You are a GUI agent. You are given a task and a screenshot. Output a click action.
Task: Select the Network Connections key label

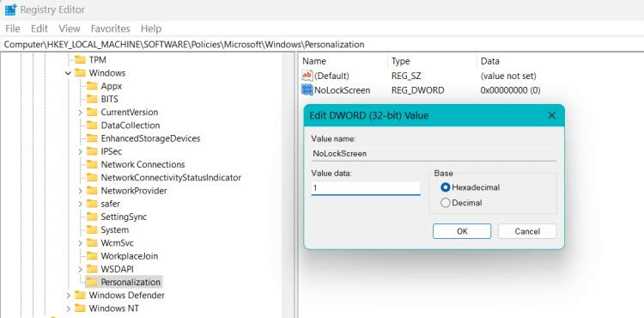pos(143,164)
